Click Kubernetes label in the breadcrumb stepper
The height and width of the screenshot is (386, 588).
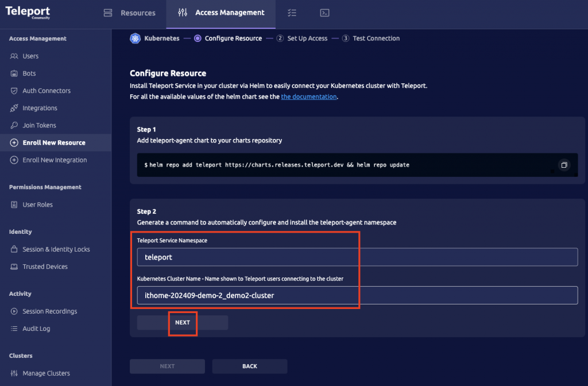tap(162, 38)
